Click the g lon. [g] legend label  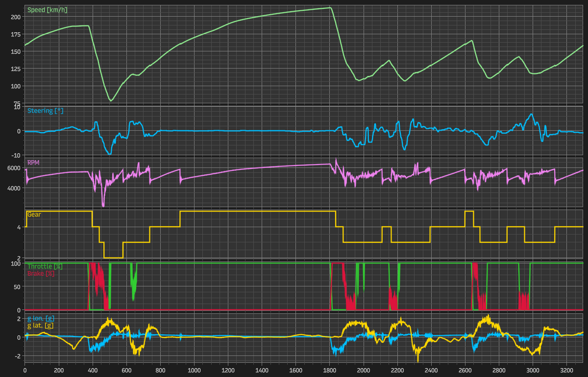pos(44,319)
